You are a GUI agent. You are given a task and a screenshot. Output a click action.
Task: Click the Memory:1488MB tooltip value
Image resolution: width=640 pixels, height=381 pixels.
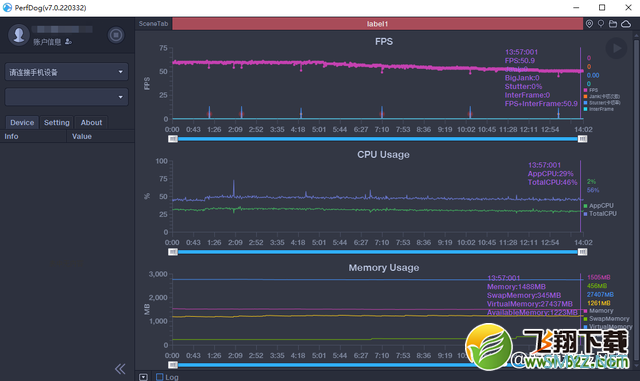[516, 287]
